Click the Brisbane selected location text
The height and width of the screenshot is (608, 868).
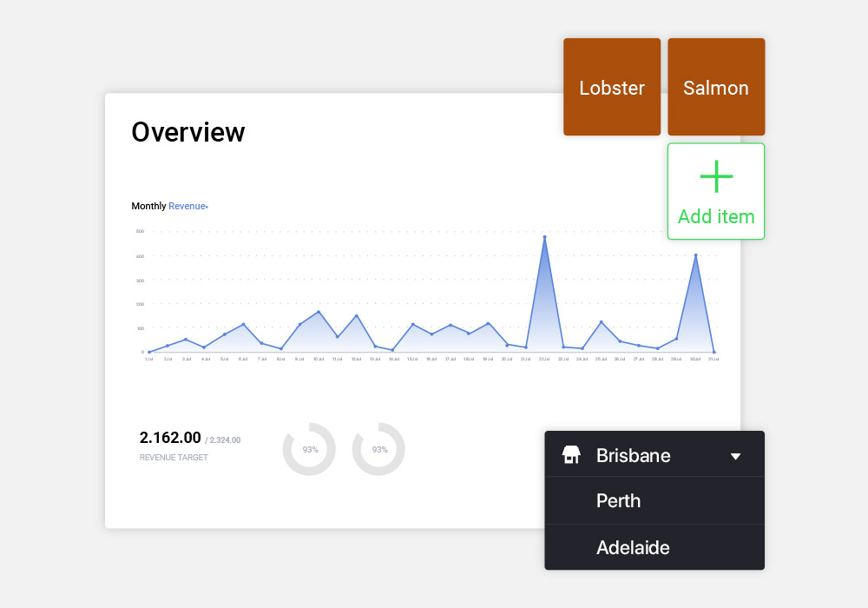click(x=634, y=456)
